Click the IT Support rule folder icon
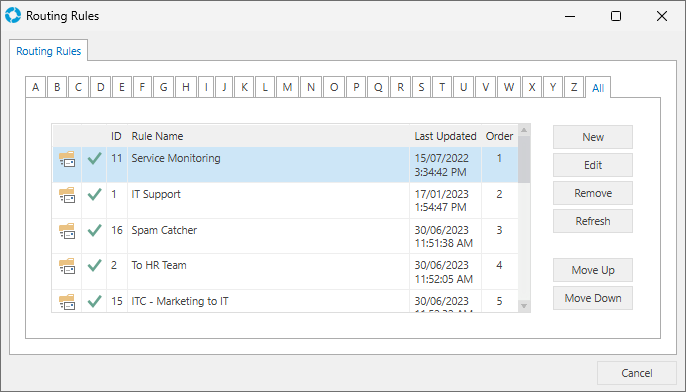 pyautogui.click(x=67, y=195)
